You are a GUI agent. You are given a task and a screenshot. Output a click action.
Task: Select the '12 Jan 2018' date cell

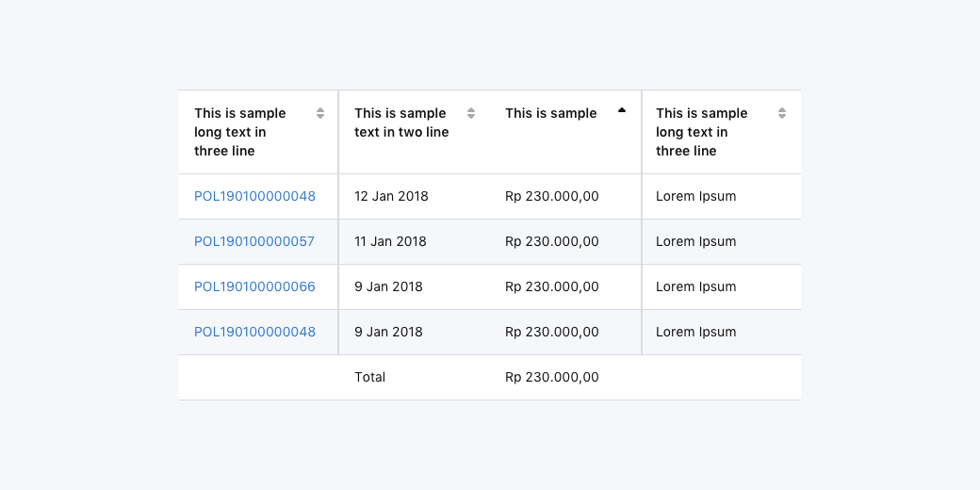click(x=391, y=196)
